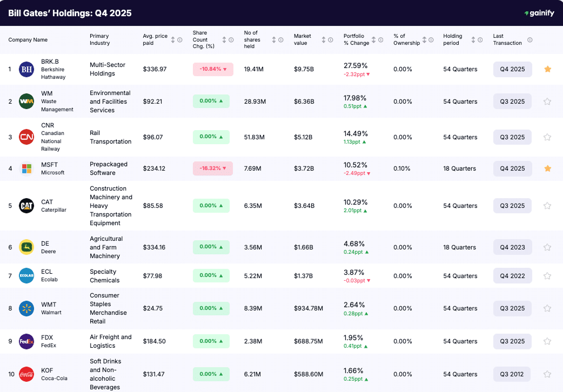Click Coca-Cola's Q3 2012 transaction button
This screenshot has height=392, width=563.
click(512, 374)
